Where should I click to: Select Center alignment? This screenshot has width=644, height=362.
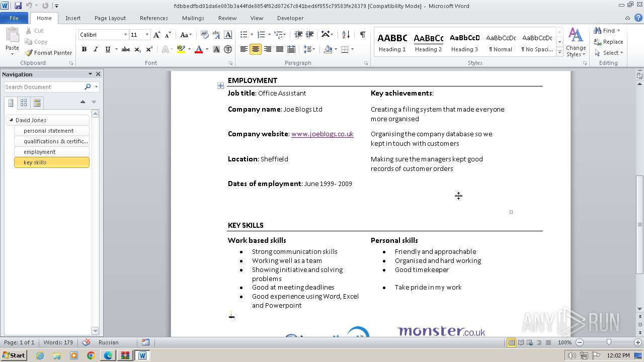(256, 49)
